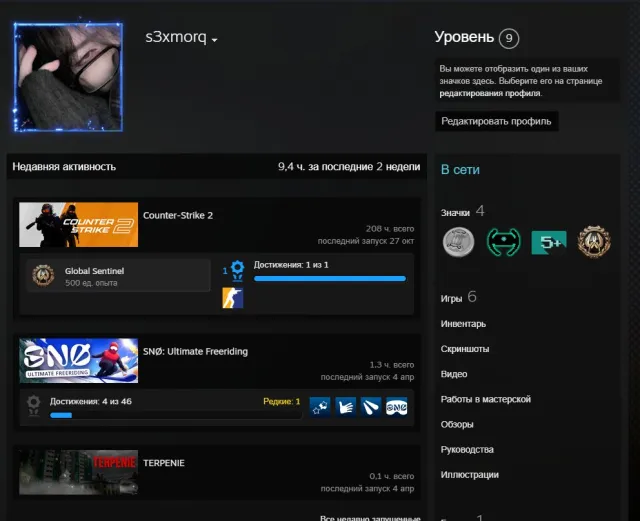This screenshot has height=521, width=640.
Task: Click the Global Sentinel badge card
Action: [118, 276]
